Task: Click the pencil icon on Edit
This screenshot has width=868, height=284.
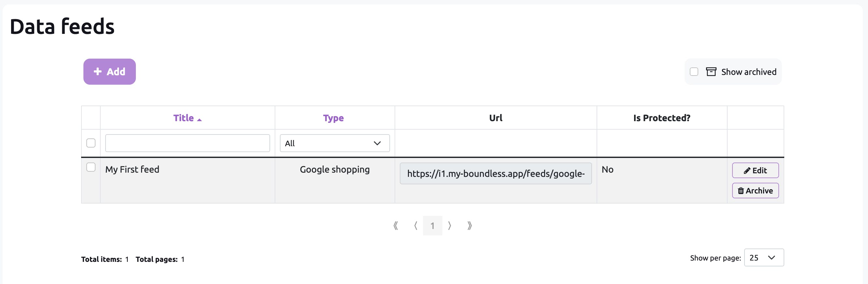Action: click(x=747, y=171)
